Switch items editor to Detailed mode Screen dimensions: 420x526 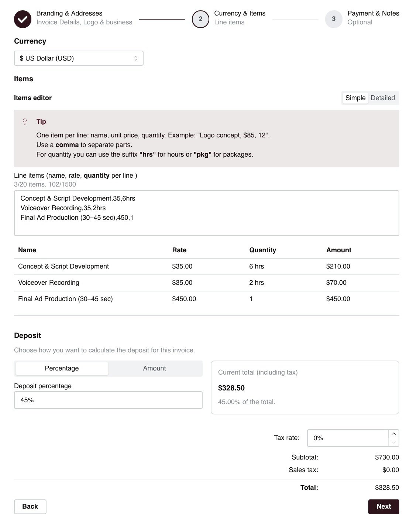click(383, 98)
